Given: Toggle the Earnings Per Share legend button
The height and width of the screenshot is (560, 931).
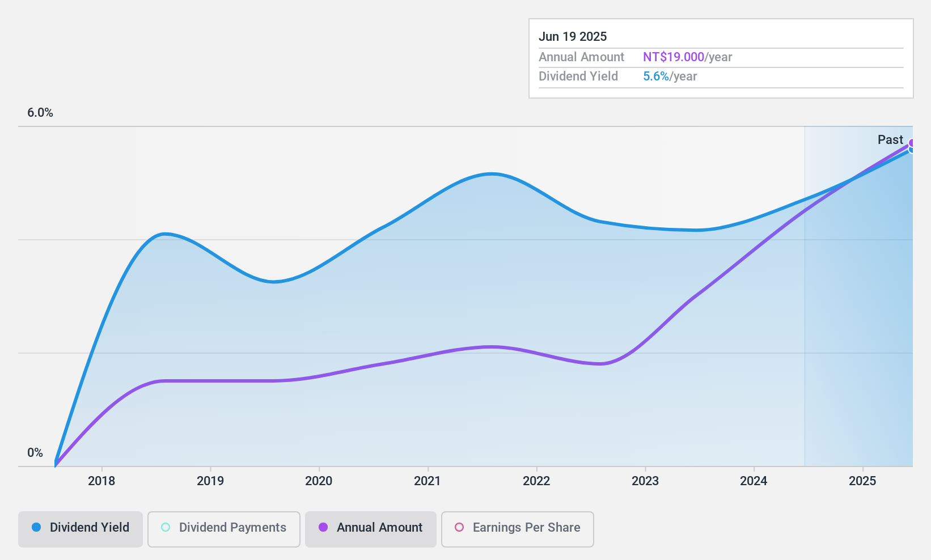Looking at the screenshot, I should pyautogui.click(x=518, y=529).
